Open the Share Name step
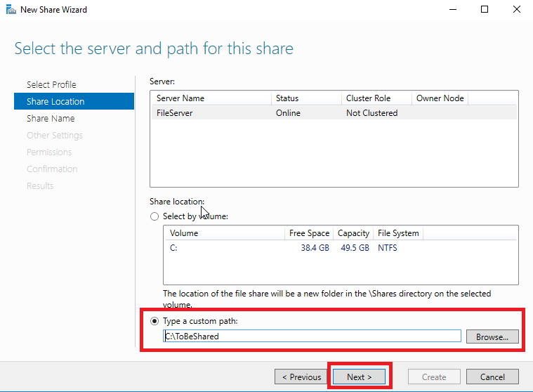The height and width of the screenshot is (392, 533). pos(51,118)
